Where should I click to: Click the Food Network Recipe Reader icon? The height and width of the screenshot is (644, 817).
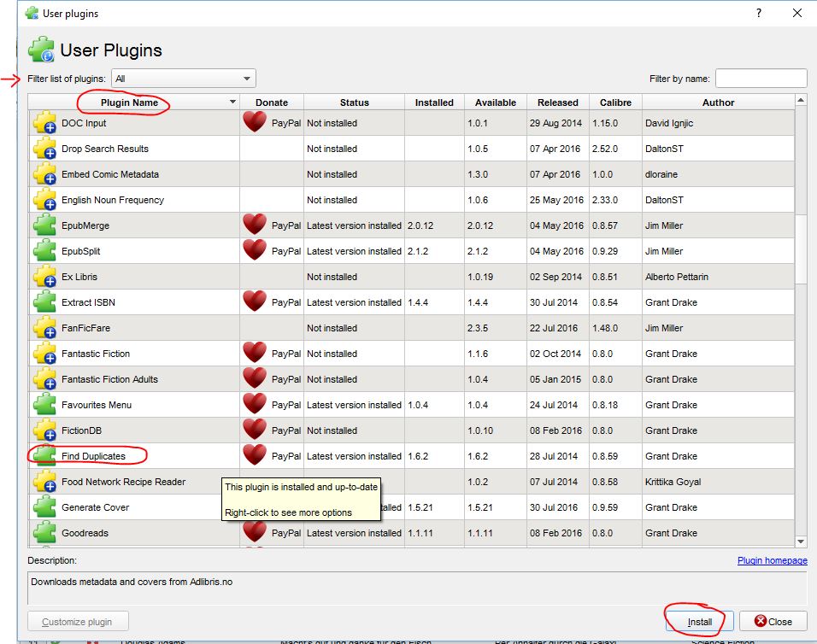click(44, 482)
